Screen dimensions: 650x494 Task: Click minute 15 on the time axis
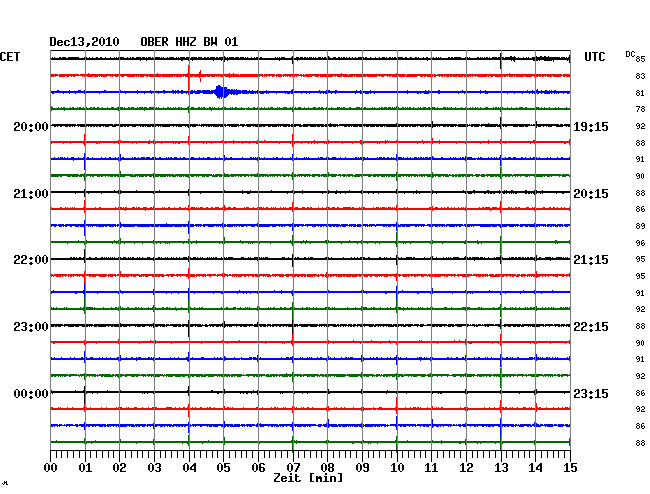pos(570,467)
